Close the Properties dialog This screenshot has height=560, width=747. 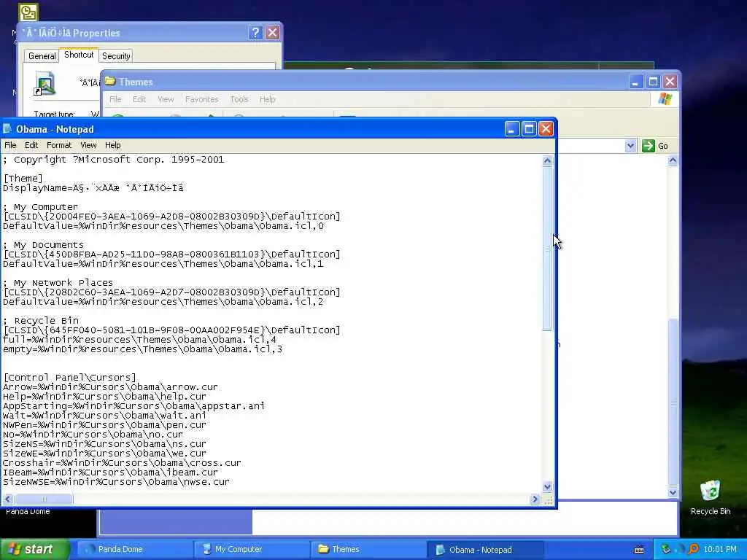[x=273, y=32]
